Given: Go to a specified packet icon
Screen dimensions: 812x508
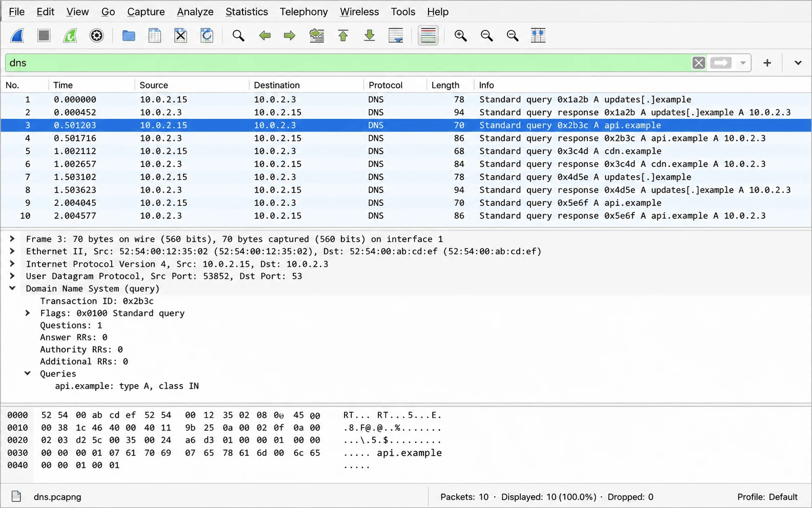Looking at the screenshot, I should coord(317,36).
